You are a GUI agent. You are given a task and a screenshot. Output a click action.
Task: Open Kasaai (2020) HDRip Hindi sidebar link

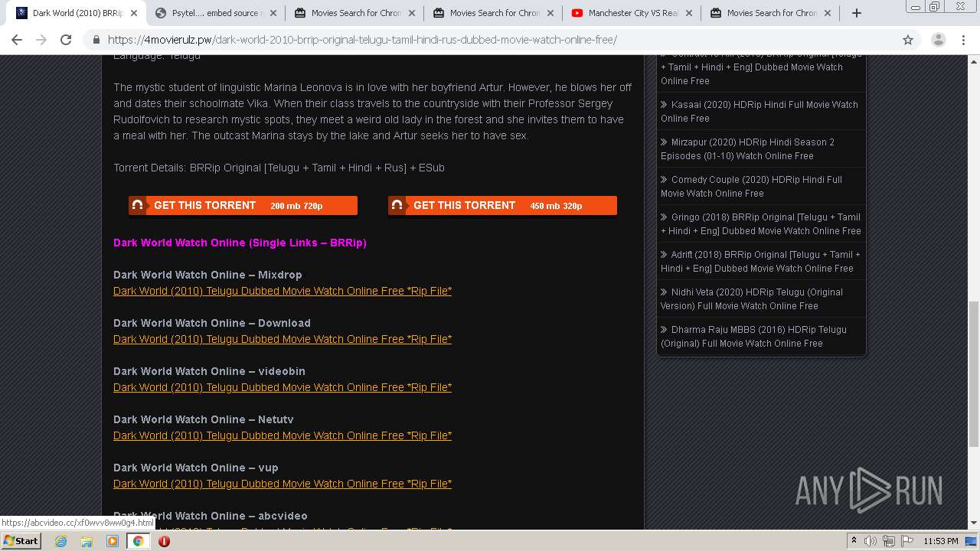[x=759, y=111]
